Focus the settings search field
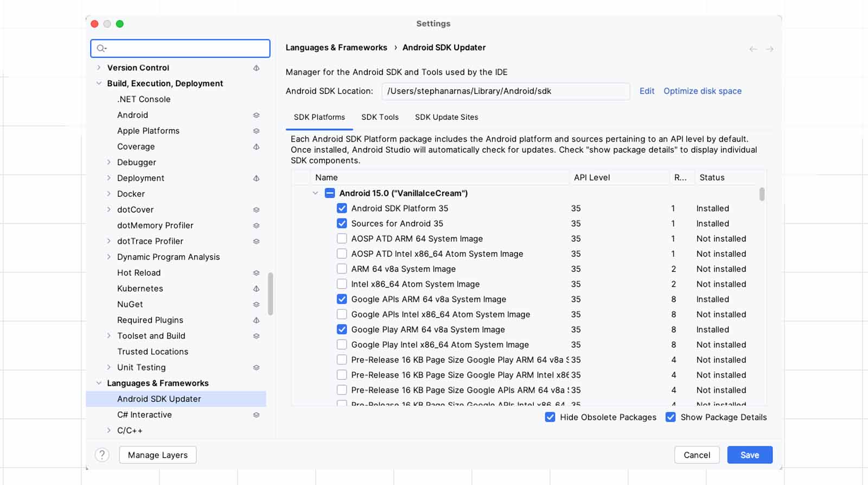868x485 pixels. 180,48
